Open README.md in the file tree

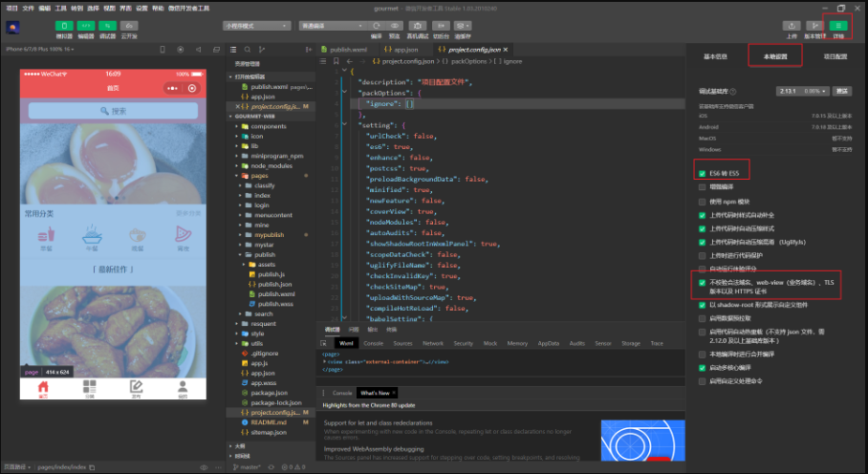click(268, 421)
